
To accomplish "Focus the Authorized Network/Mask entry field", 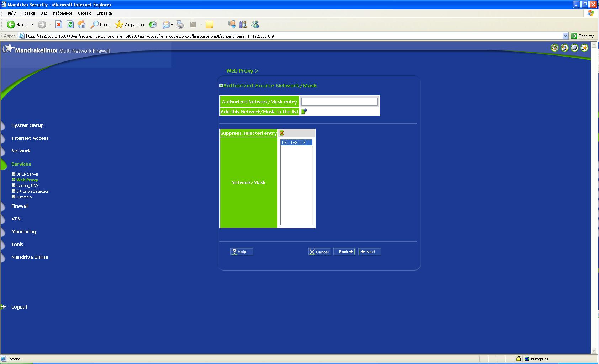I will tap(339, 102).
